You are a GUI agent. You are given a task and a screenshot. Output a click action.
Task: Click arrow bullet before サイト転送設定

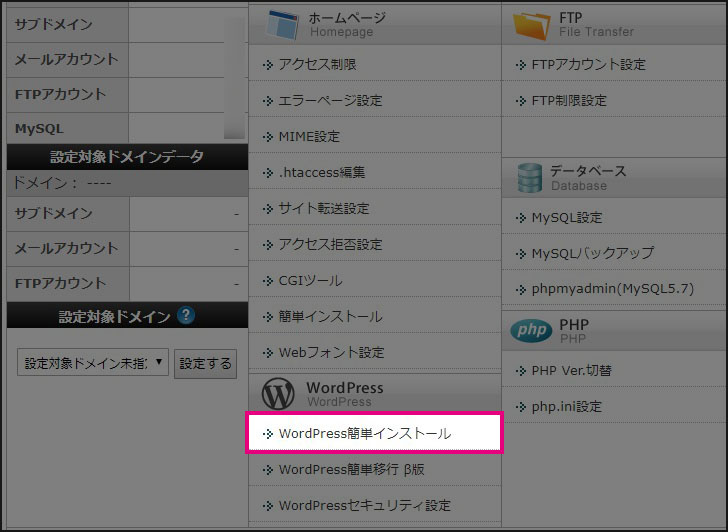click(267, 209)
